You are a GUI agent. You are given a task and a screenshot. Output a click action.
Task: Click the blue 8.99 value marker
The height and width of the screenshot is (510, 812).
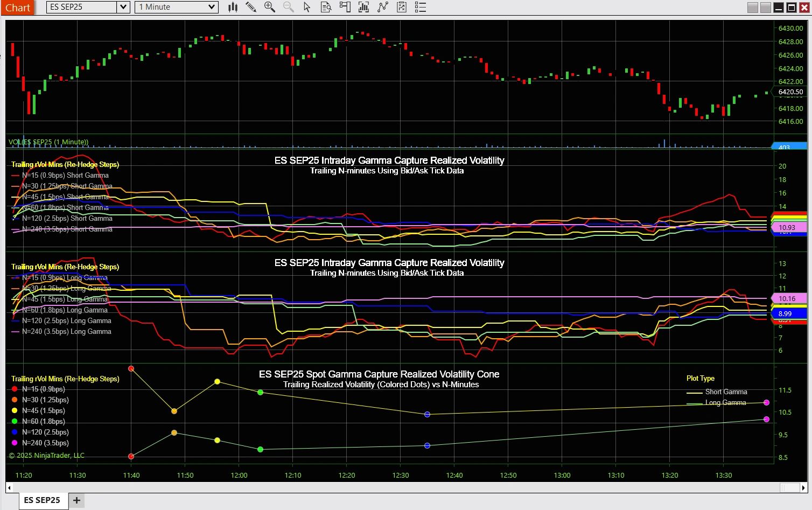pyautogui.click(x=788, y=313)
